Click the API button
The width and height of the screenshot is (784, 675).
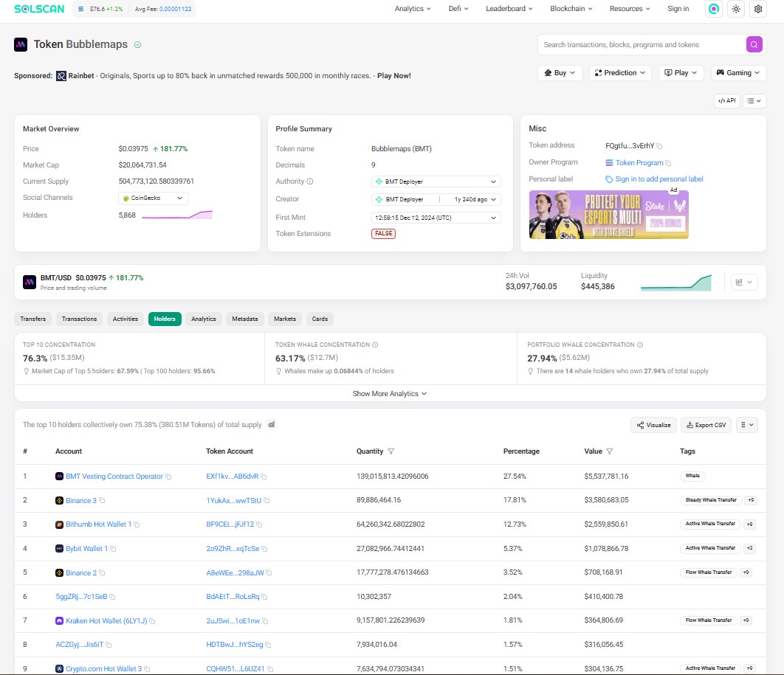(x=727, y=101)
